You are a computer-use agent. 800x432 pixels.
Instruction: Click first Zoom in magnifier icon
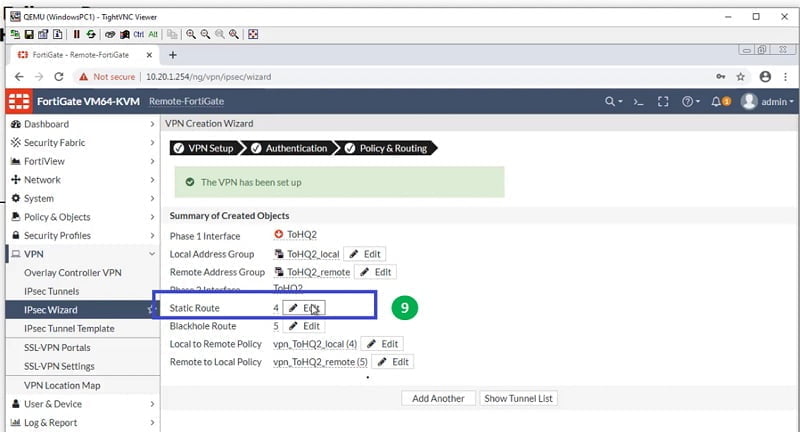point(191,34)
